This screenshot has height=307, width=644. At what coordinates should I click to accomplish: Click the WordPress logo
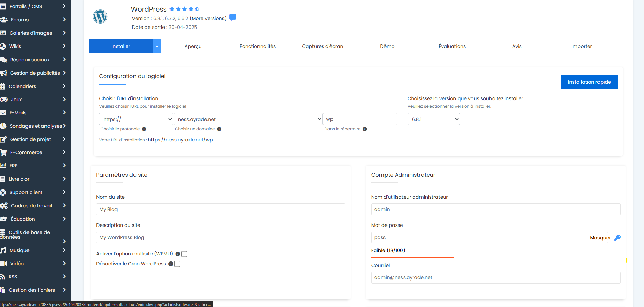100,16
